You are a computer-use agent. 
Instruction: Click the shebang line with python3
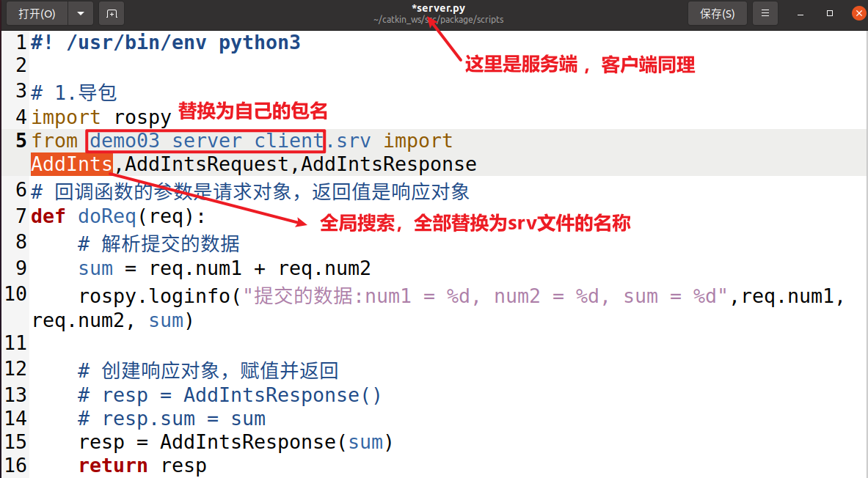166,43
